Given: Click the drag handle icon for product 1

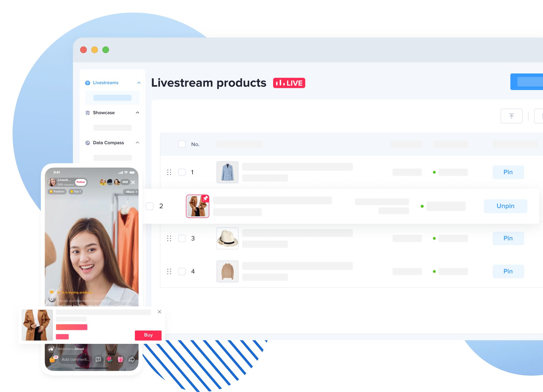Looking at the screenshot, I should pyautogui.click(x=169, y=172).
